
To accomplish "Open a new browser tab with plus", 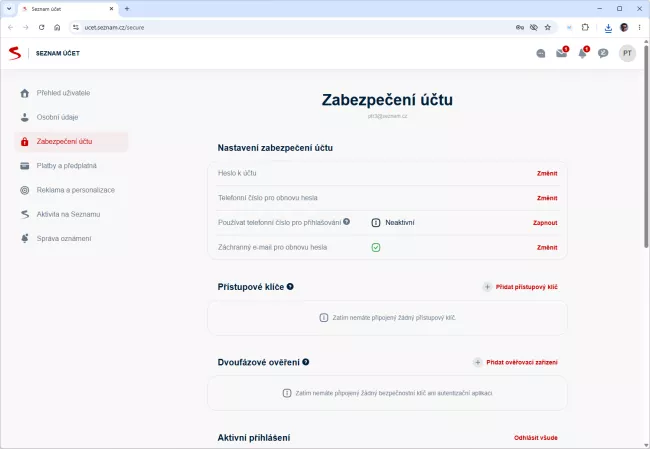I will (x=127, y=9).
